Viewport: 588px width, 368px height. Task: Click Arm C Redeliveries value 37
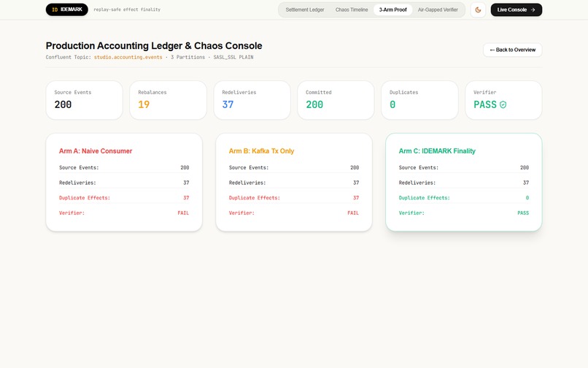point(526,183)
